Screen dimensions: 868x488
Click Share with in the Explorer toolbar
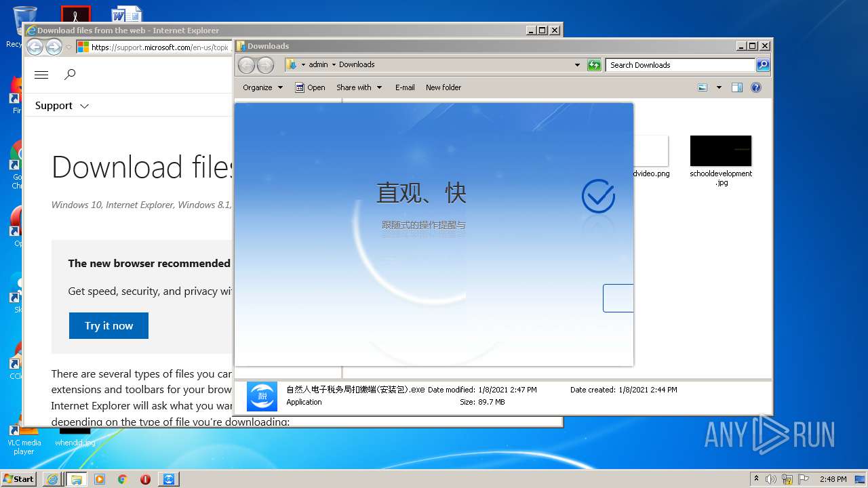point(354,87)
